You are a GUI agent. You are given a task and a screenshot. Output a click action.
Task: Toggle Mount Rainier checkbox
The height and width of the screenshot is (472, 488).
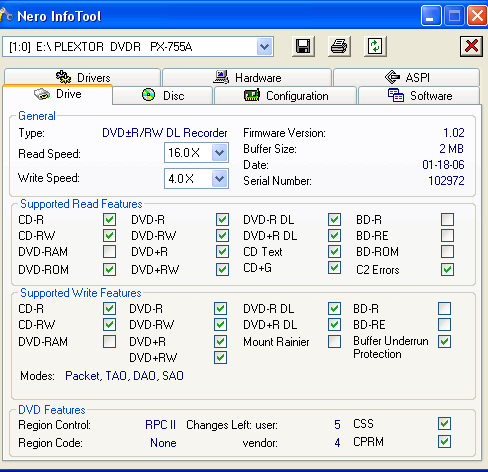point(334,342)
